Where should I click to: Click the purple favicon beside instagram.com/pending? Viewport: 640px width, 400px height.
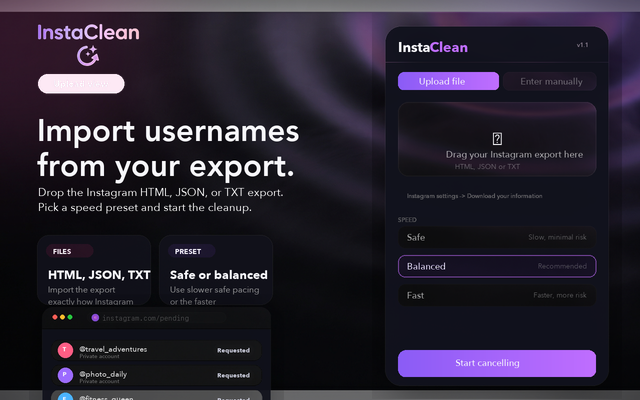coord(95,318)
